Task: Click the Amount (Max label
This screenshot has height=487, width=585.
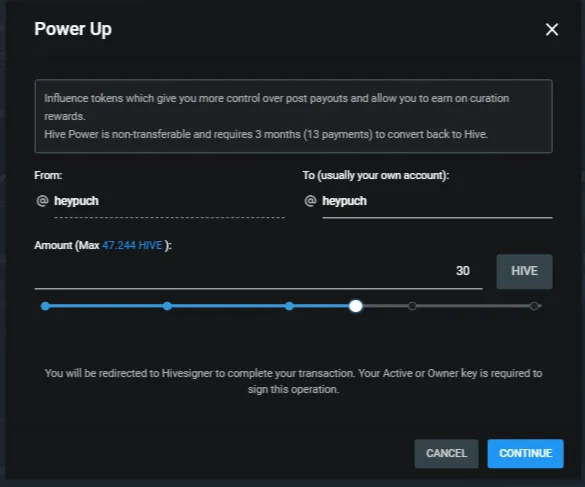Action: (67, 245)
